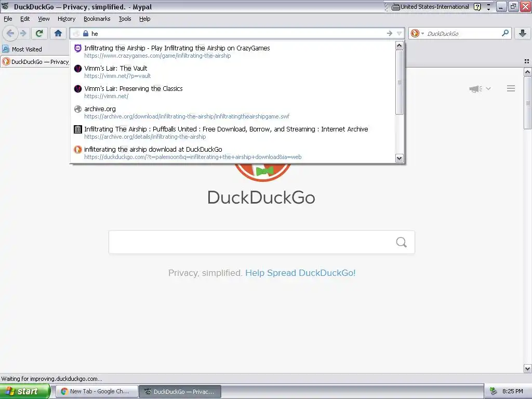Select Vimm's Lair: Preserving the Classics suggestion

pos(233,92)
